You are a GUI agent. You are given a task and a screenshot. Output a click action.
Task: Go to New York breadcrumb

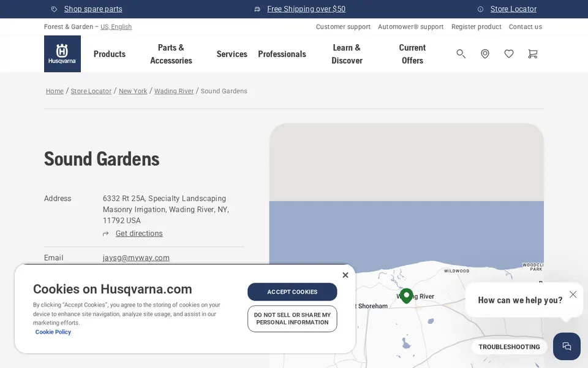133,91
